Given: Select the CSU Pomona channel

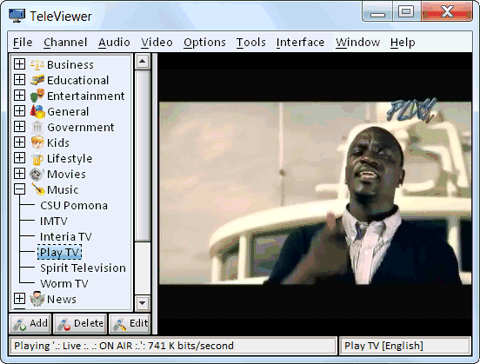Looking at the screenshot, I should 74,205.
